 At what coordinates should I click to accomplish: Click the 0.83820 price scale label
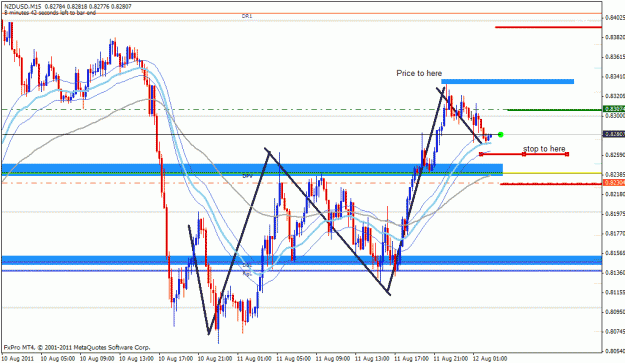tap(615, 37)
